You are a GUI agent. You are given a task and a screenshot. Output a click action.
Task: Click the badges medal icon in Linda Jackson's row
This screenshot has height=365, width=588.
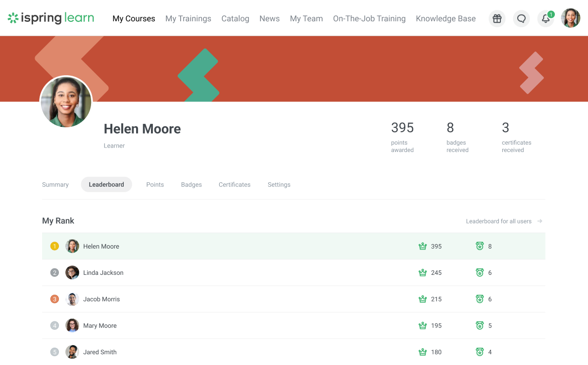[x=480, y=272]
